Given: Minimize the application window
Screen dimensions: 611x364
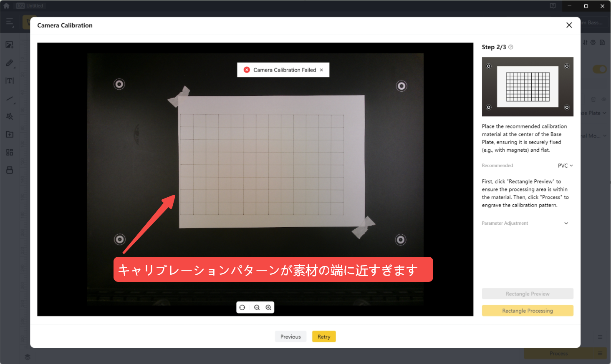Looking at the screenshot, I should [x=570, y=6].
